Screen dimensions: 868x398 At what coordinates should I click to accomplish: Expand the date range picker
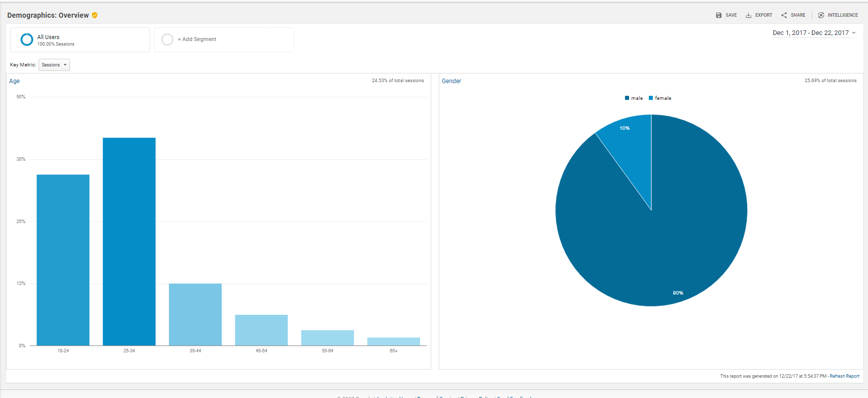click(814, 33)
